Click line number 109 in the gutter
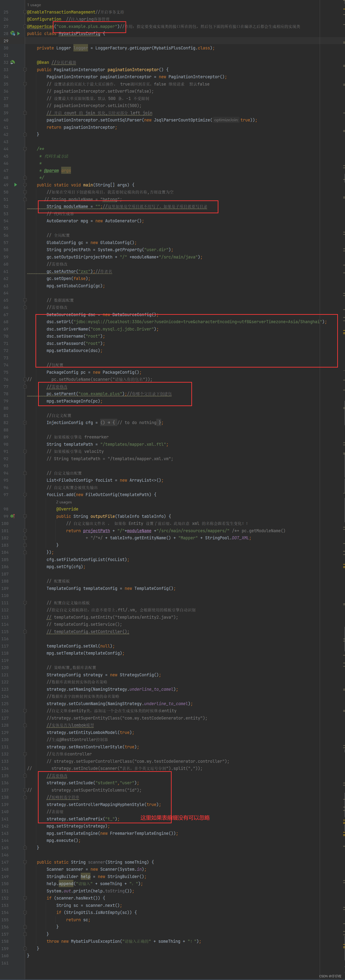The image size is (345, 980). [5, 589]
